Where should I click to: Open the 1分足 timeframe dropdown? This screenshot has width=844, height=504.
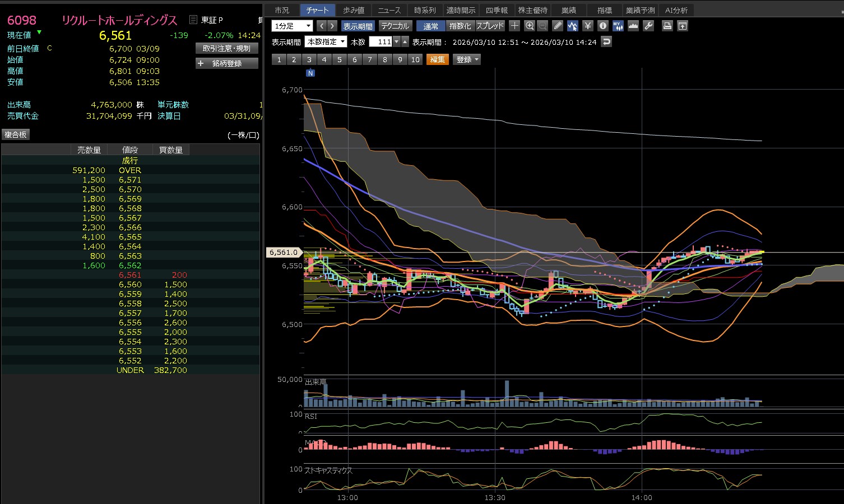[292, 26]
